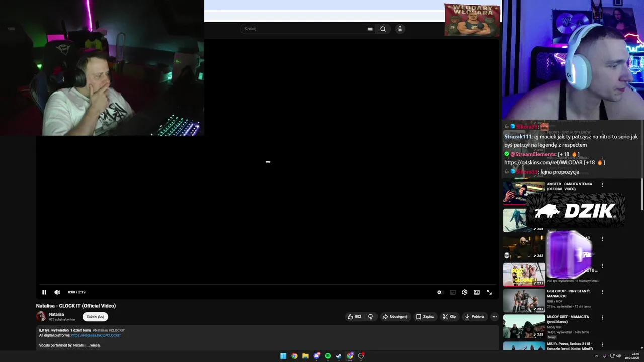
Task: Open the AMSTER - DANUTA STENKA video thumbnail
Action: click(x=524, y=193)
